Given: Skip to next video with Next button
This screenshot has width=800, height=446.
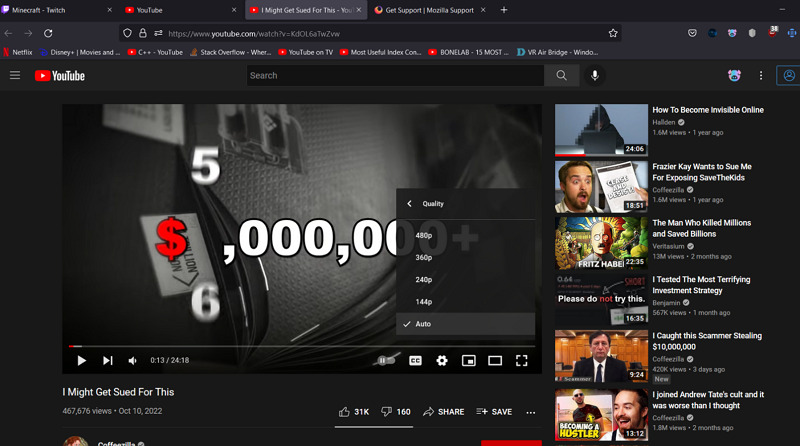Looking at the screenshot, I should coord(107,360).
